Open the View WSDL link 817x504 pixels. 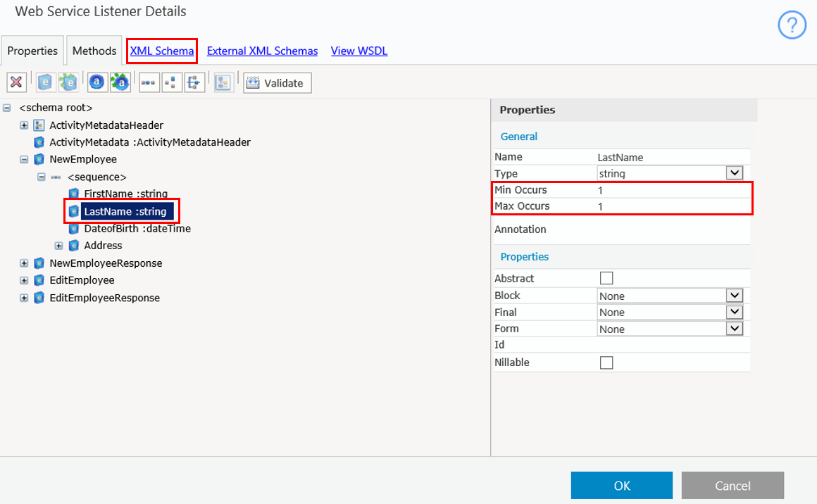click(359, 51)
